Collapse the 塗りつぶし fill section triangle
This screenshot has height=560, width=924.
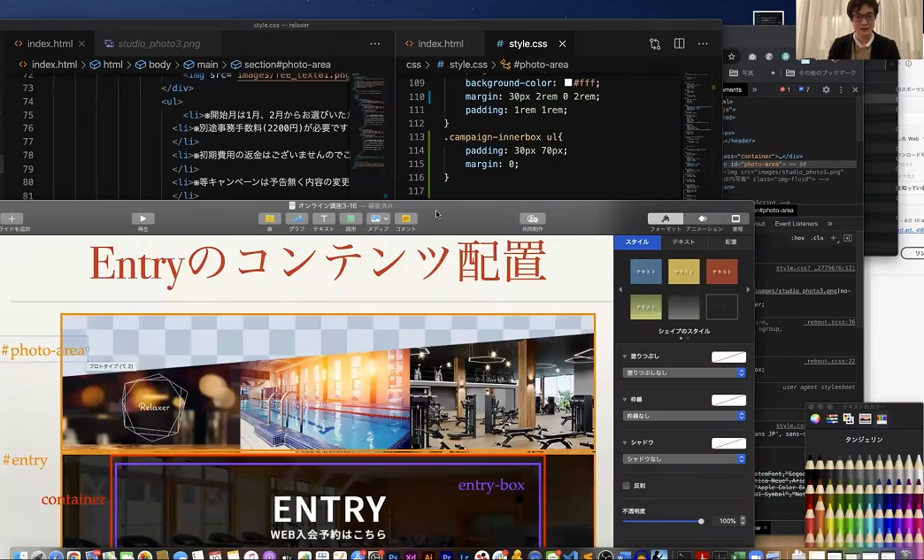(x=624, y=357)
